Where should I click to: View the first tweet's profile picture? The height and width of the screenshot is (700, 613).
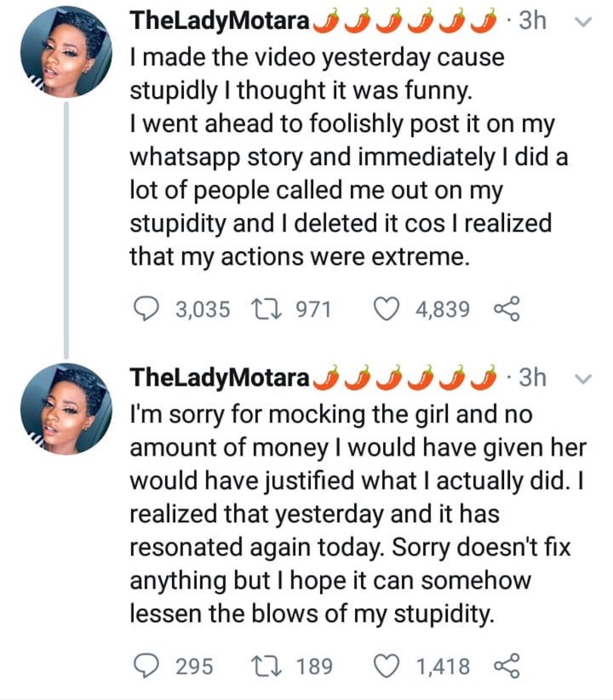pos(66,52)
